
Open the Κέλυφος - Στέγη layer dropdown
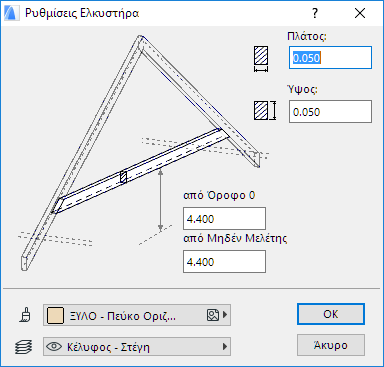pyautogui.click(x=137, y=347)
